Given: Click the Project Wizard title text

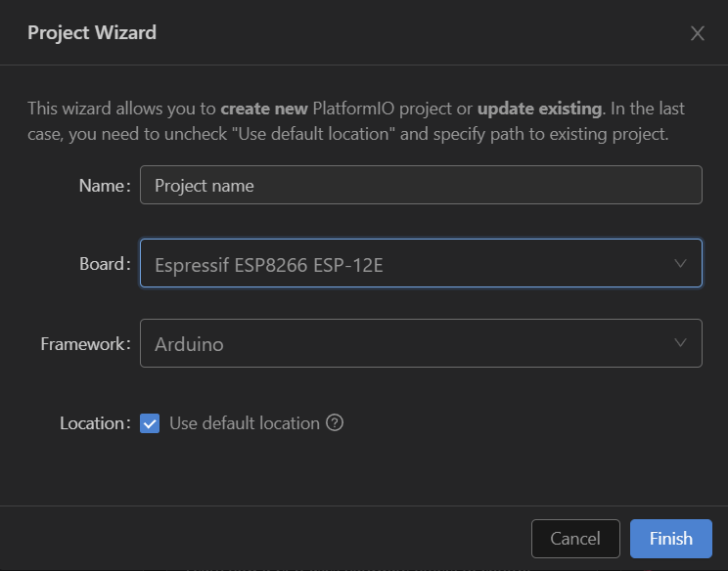Looking at the screenshot, I should tap(92, 33).
